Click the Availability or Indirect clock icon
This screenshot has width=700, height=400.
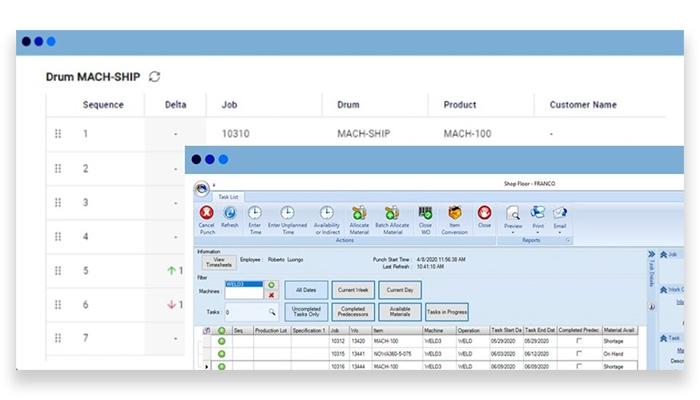click(x=327, y=213)
